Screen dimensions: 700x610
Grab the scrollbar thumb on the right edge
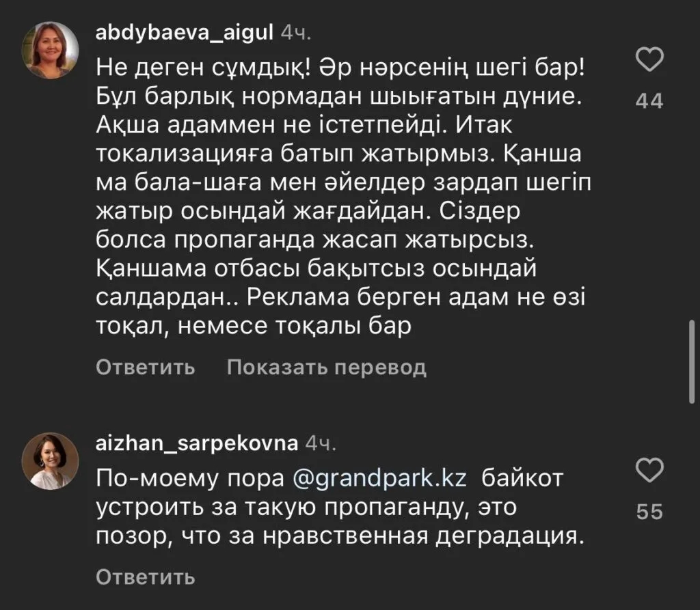click(x=692, y=362)
